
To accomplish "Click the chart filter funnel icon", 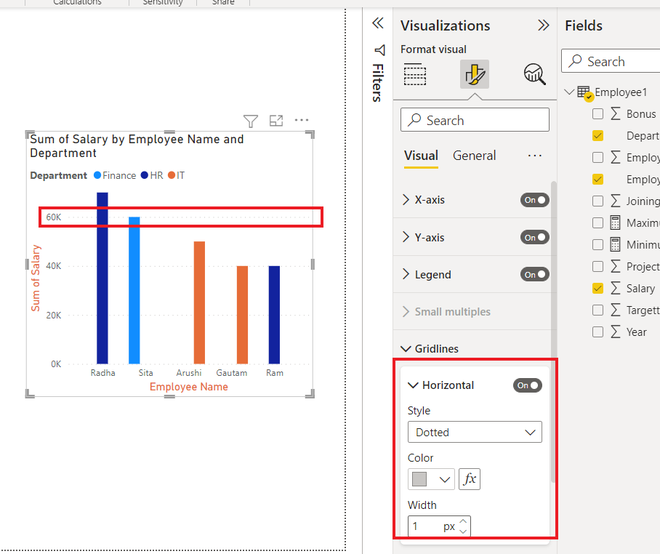I will pyautogui.click(x=250, y=121).
